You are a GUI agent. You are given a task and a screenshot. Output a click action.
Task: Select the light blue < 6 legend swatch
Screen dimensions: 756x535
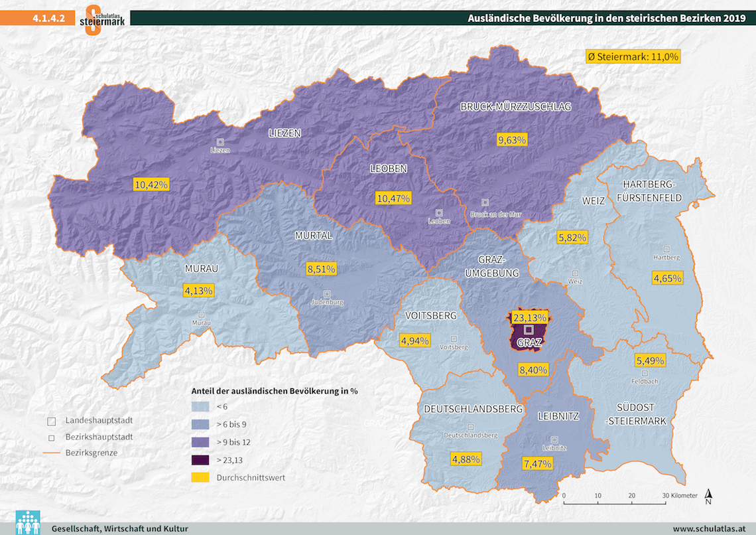point(200,406)
